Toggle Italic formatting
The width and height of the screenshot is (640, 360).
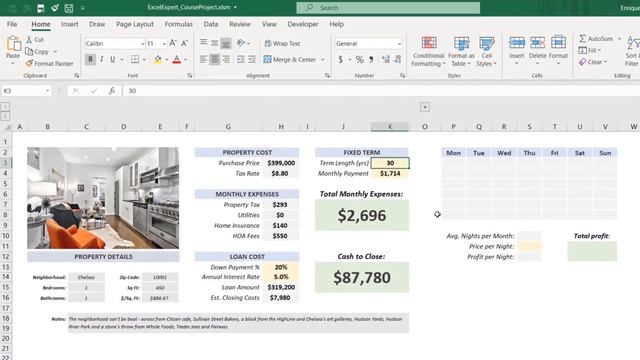(102, 60)
